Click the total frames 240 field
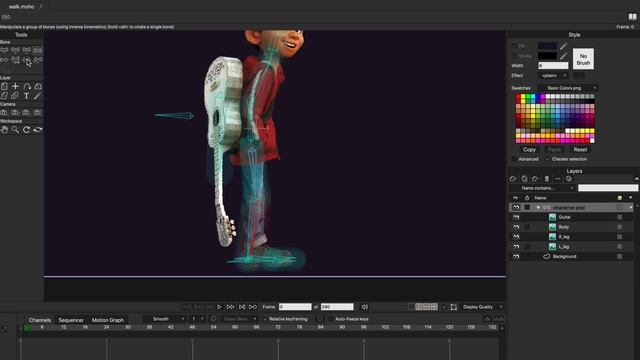The image size is (640, 360). coord(337,307)
